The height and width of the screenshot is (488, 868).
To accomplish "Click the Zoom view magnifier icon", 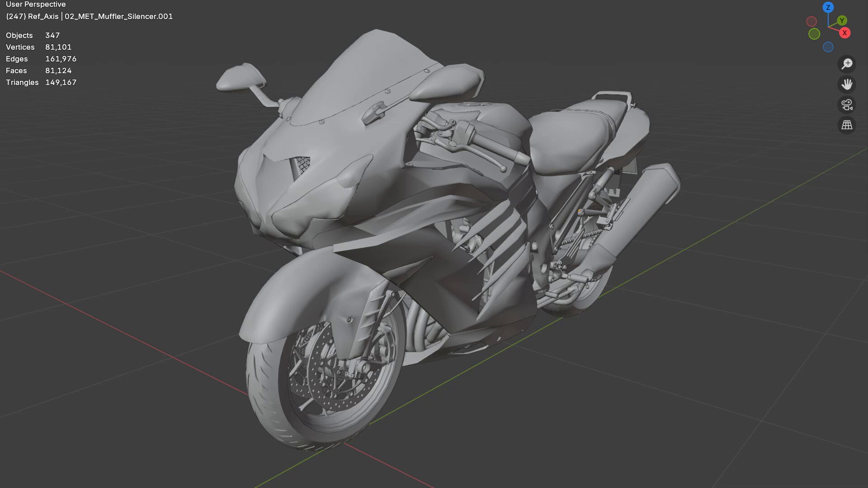I will point(847,64).
